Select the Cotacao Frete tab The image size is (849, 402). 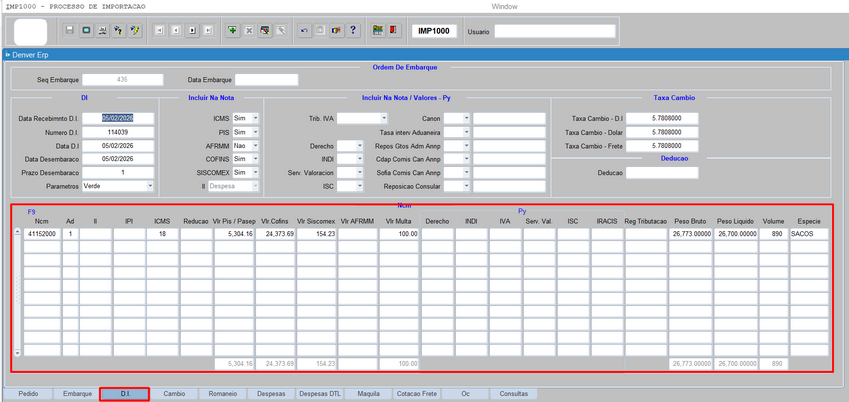click(417, 394)
